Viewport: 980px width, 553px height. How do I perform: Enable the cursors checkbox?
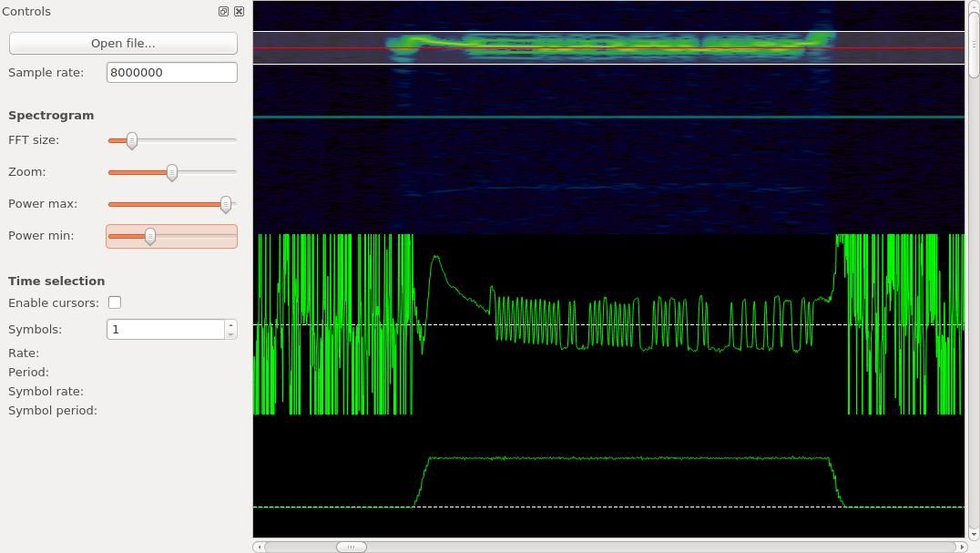pos(115,302)
